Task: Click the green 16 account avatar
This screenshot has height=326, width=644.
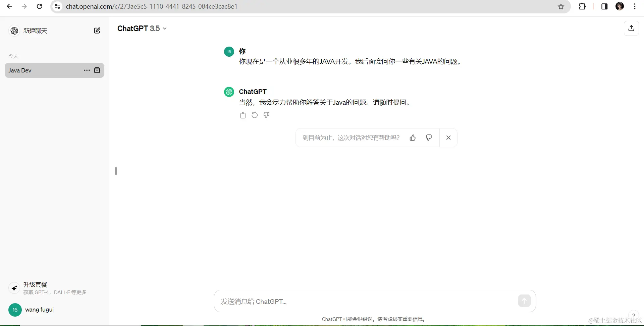Action: [x=15, y=310]
